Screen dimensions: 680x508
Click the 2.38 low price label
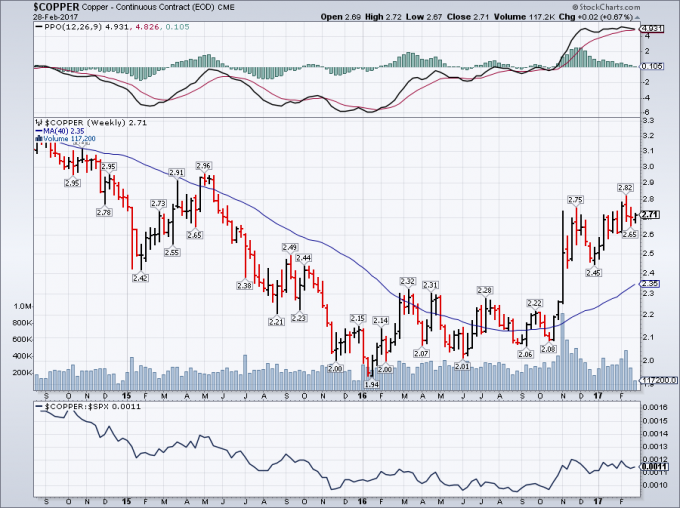245,286
